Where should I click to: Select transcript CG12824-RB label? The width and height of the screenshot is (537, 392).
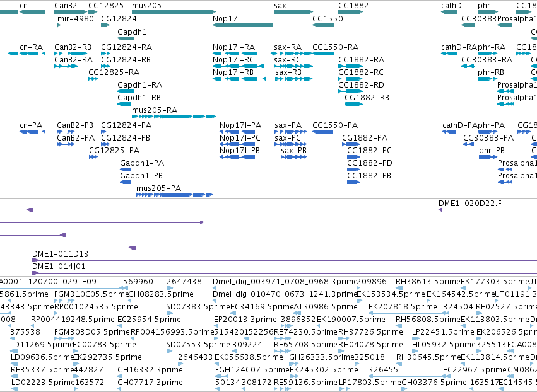coord(126,59)
